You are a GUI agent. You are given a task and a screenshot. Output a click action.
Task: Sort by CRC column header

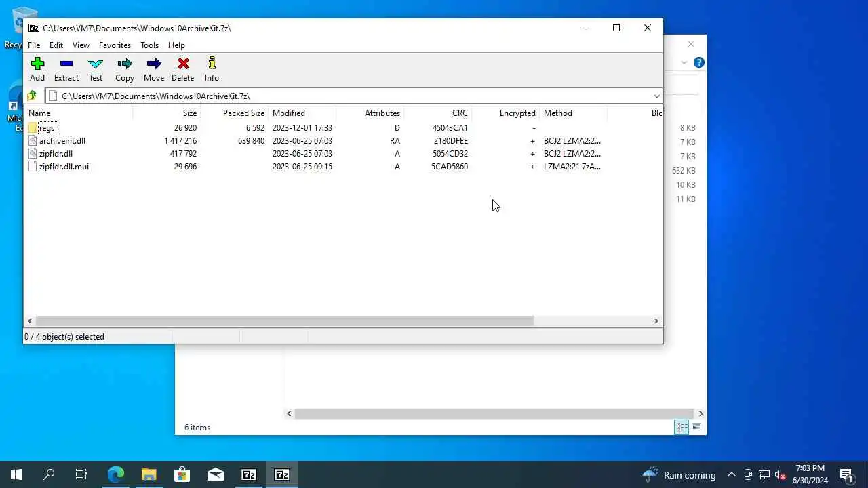click(437, 113)
